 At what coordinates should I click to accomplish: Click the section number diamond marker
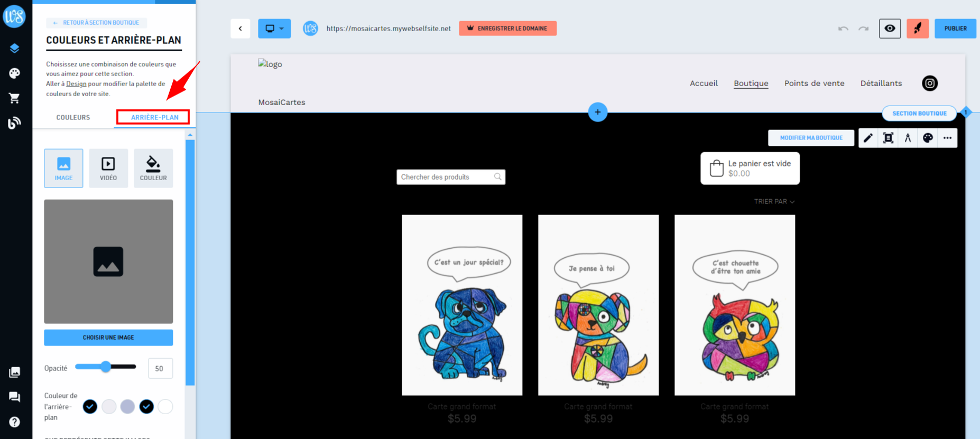click(x=966, y=112)
